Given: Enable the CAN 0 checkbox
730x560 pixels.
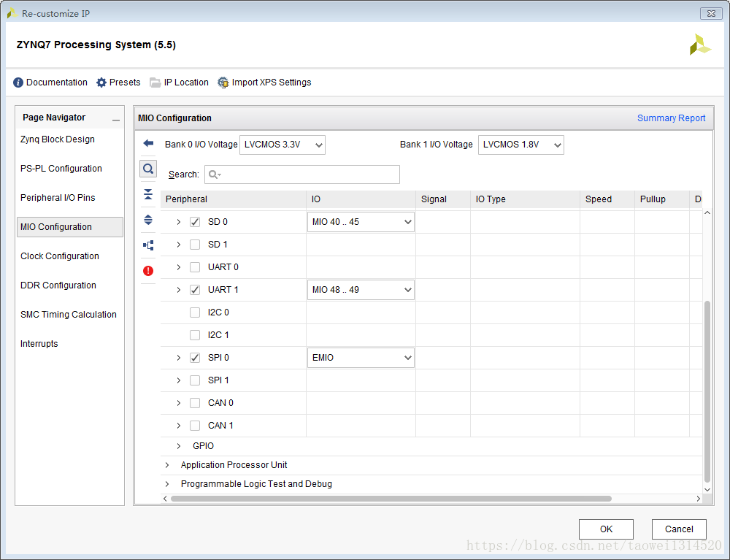Looking at the screenshot, I should pos(195,403).
